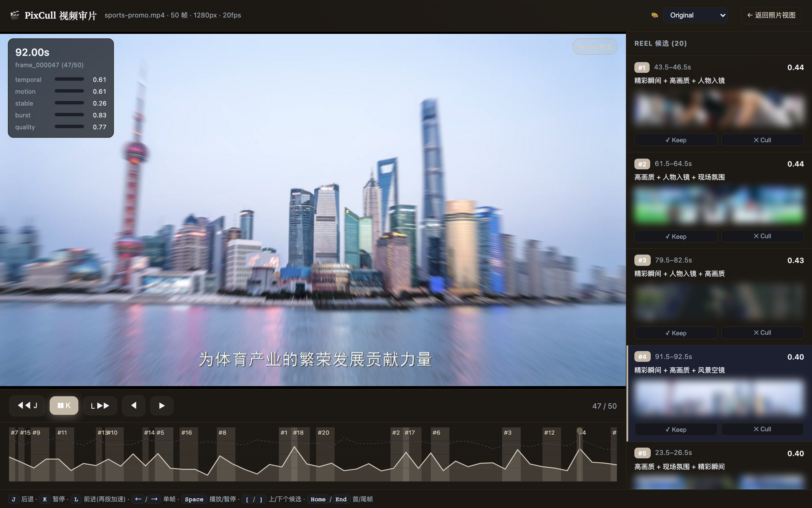812x508 pixels.
Task: Click the quality 0.77 score value
Action: tap(99, 127)
